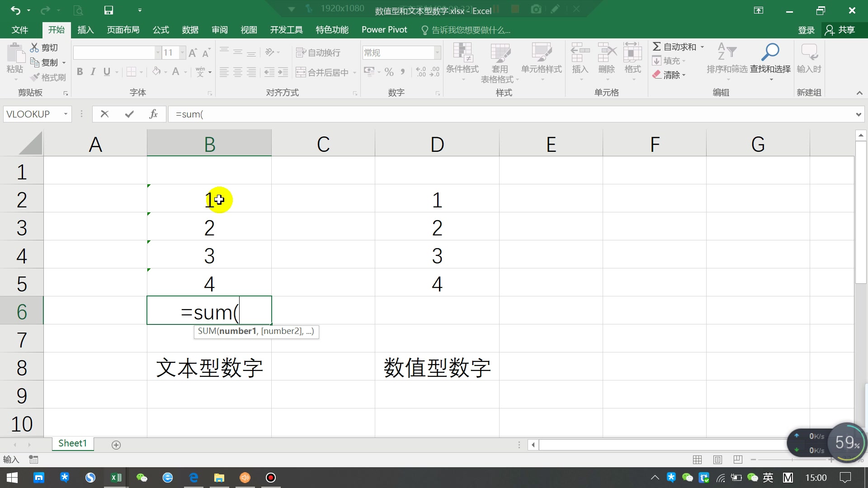The image size is (868, 488).
Task: Confirm formula entry with checkmark button
Action: coord(129,114)
